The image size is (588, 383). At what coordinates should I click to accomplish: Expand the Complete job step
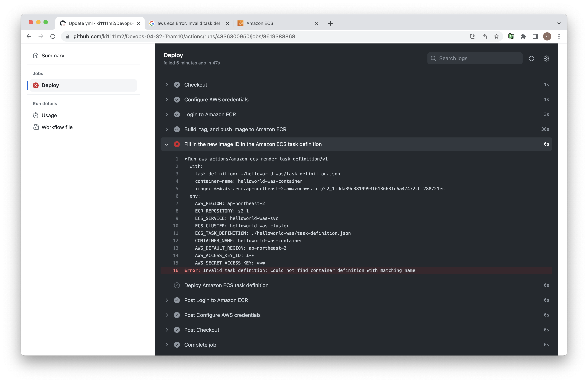coord(167,345)
